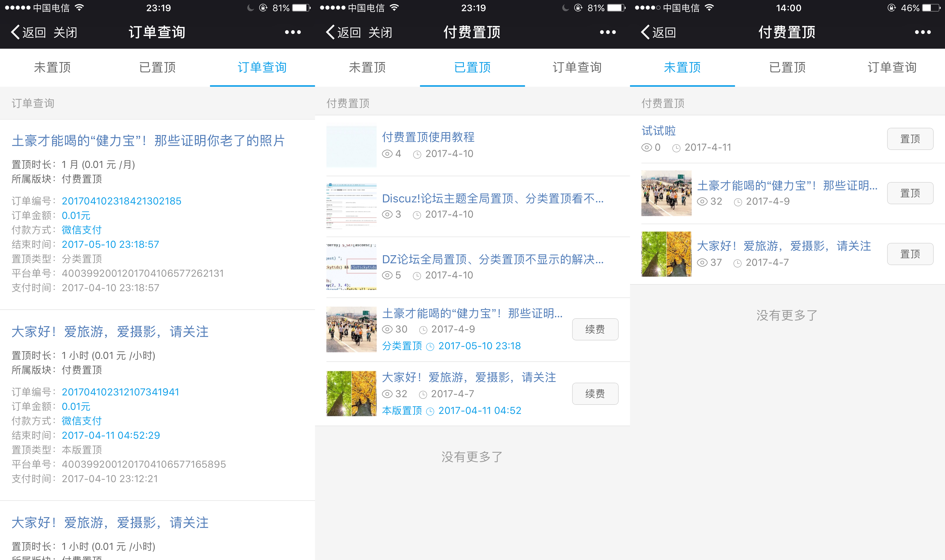The height and width of the screenshot is (560, 945).
Task: Tap Wi-Fi icon in left status bar
Action: (79, 8)
